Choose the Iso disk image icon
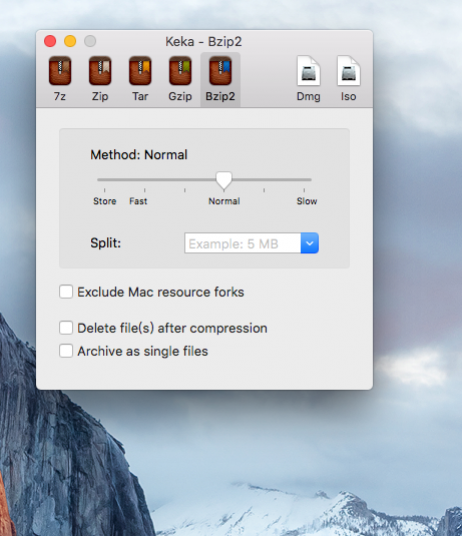462x536 pixels. click(349, 71)
